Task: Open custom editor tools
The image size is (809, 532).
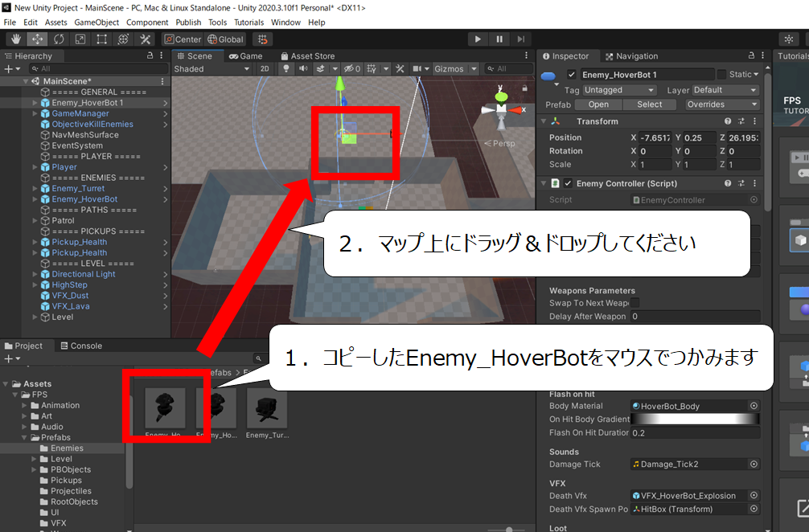Action: click(x=145, y=39)
